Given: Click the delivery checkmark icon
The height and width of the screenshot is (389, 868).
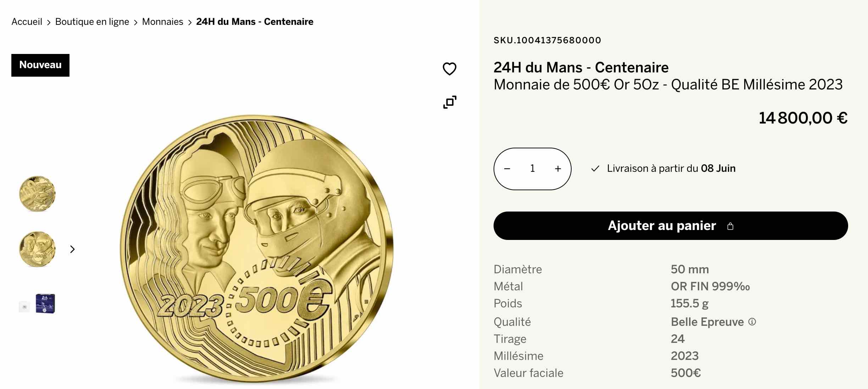Looking at the screenshot, I should pyautogui.click(x=595, y=169).
